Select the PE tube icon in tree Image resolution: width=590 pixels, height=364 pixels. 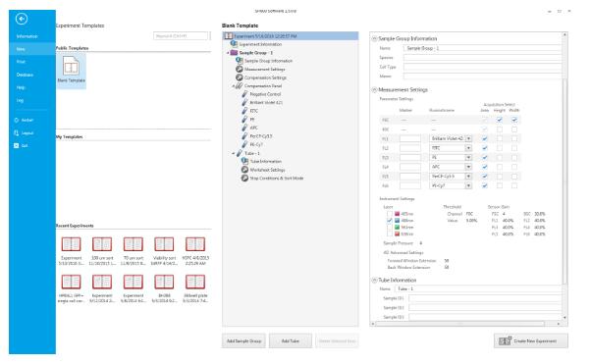coord(244,119)
